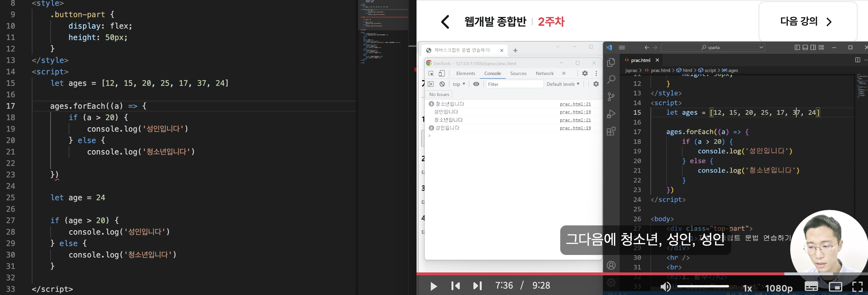Open first prac.html:19 source link
The height and width of the screenshot is (295, 868).
pos(575,112)
